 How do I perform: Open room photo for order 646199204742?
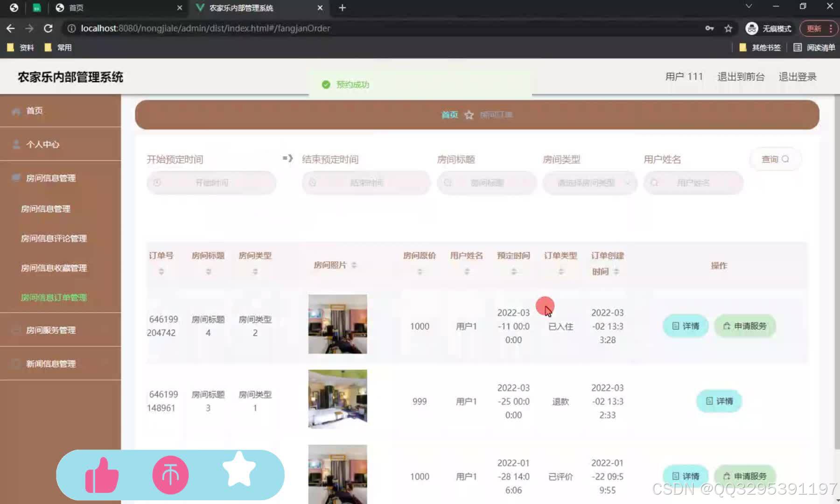(x=337, y=324)
